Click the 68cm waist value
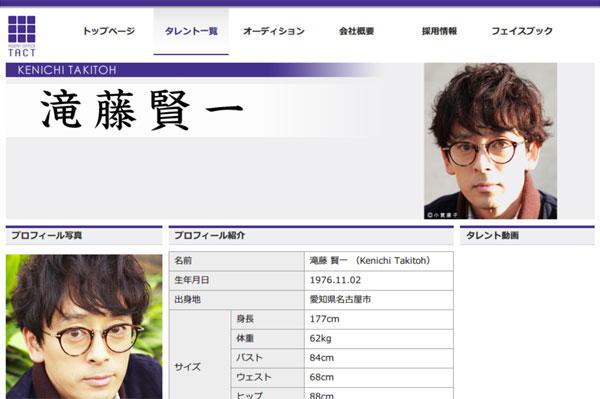 click(x=322, y=377)
